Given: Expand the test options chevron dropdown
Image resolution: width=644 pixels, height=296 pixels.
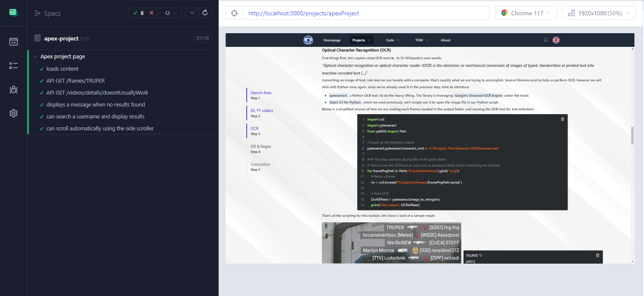Looking at the screenshot, I should 192,13.
